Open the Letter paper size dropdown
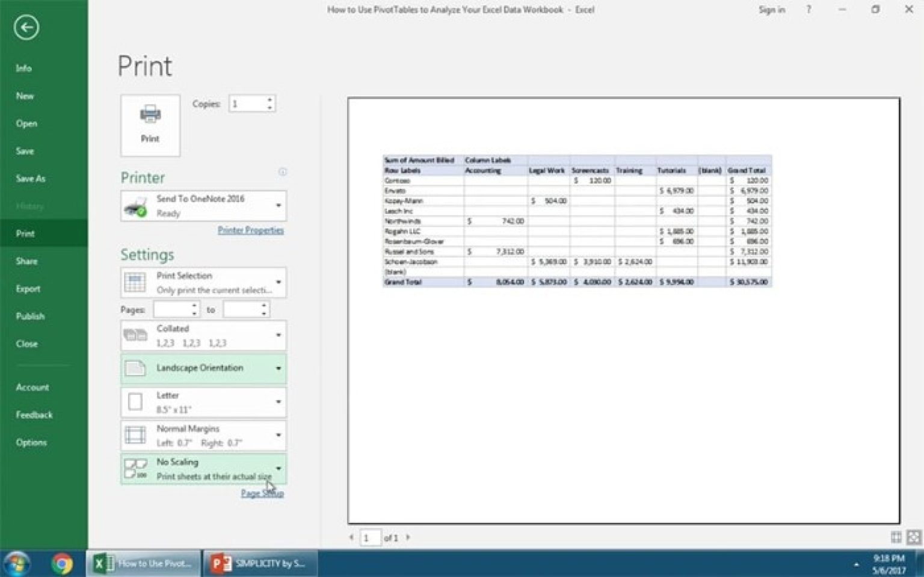 pyautogui.click(x=278, y=401)
